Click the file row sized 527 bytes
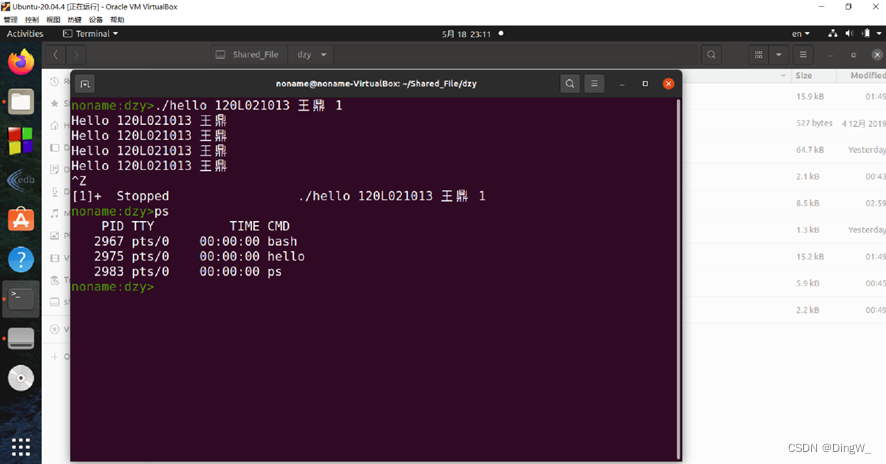Viewport: 886px width, 464px height. [784, 123]
